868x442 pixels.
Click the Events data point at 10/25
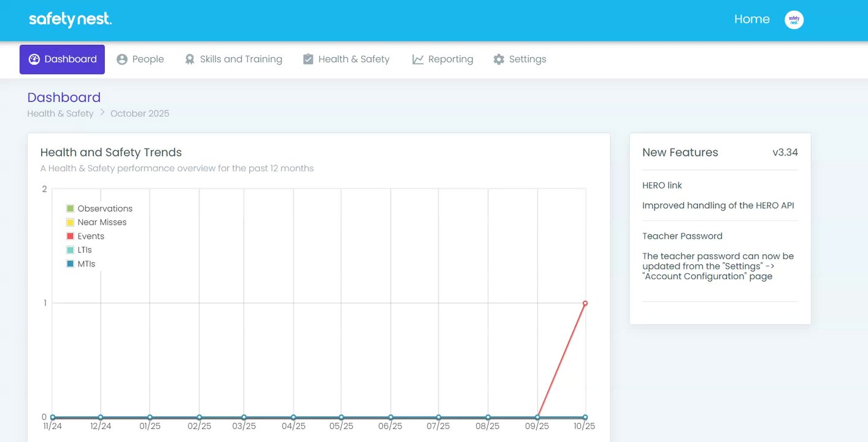(x=585, y=303)
